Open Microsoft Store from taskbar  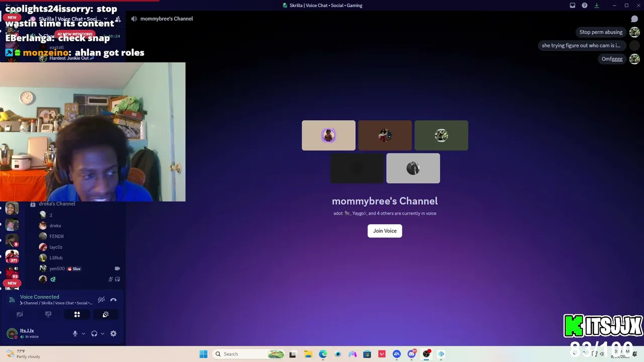[x=367, y=354]
